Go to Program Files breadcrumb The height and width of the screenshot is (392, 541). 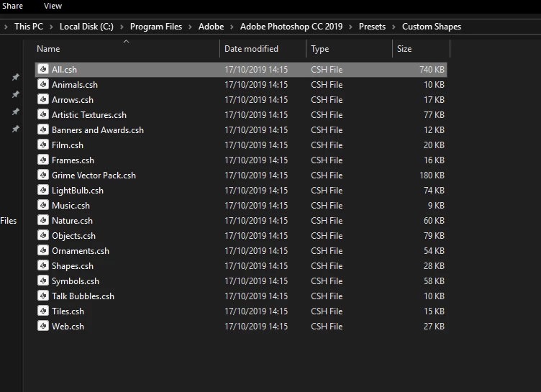click(156, 27)
